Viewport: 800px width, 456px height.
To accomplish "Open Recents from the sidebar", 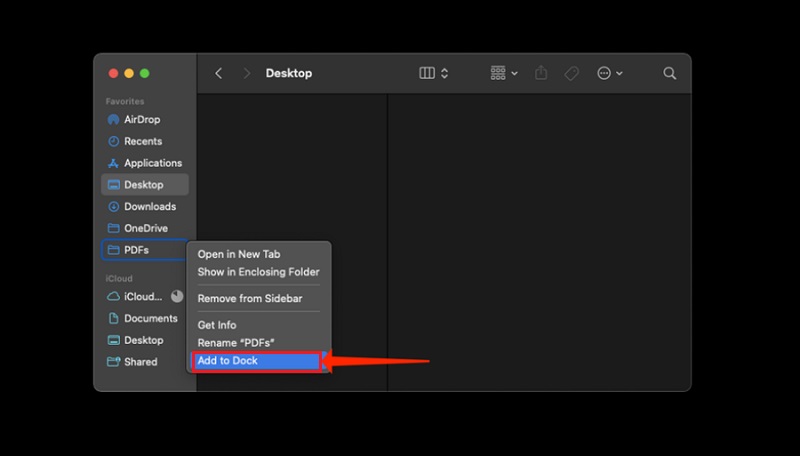I will point(142,142).
